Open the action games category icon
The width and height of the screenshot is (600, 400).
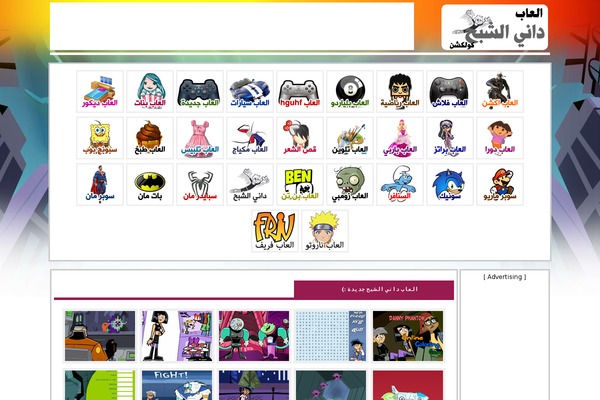pyautogui.click(x=500, y=91)
